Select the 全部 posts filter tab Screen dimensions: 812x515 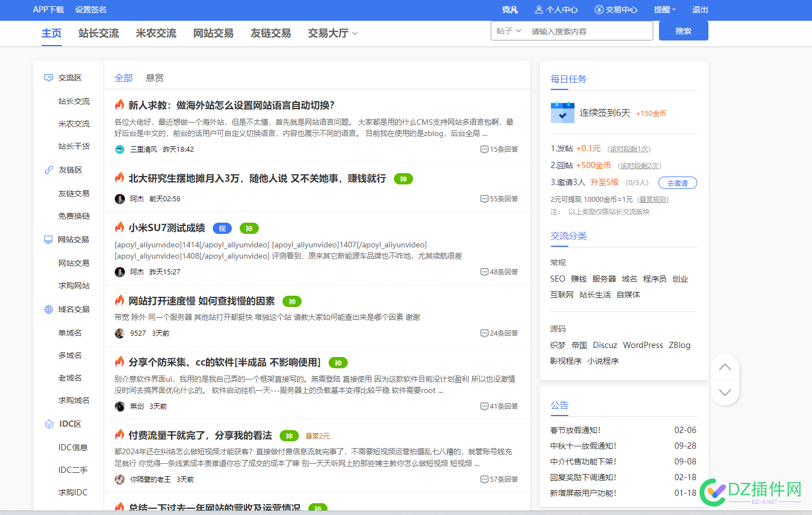(124, 78)
